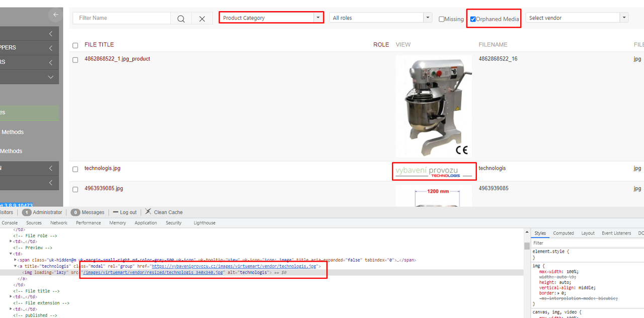
Task: Click the Messages link in status bar
Action: pyautogui.click(x=93, y=212)
